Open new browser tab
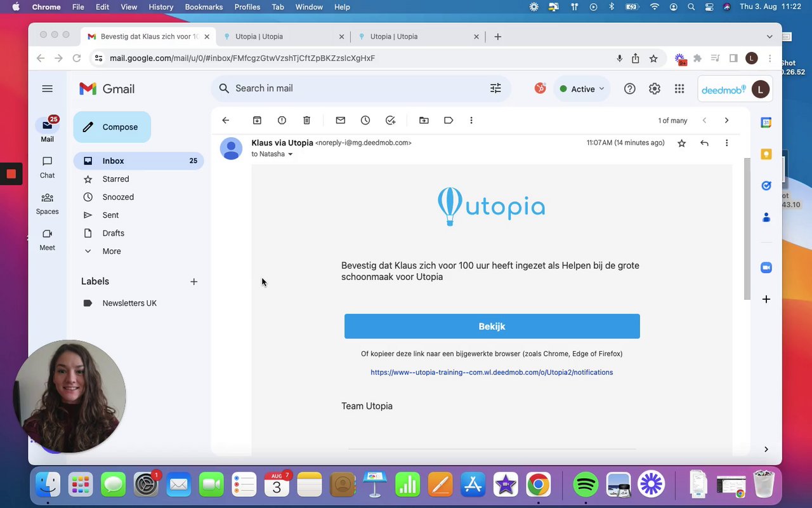 (498, 37)
